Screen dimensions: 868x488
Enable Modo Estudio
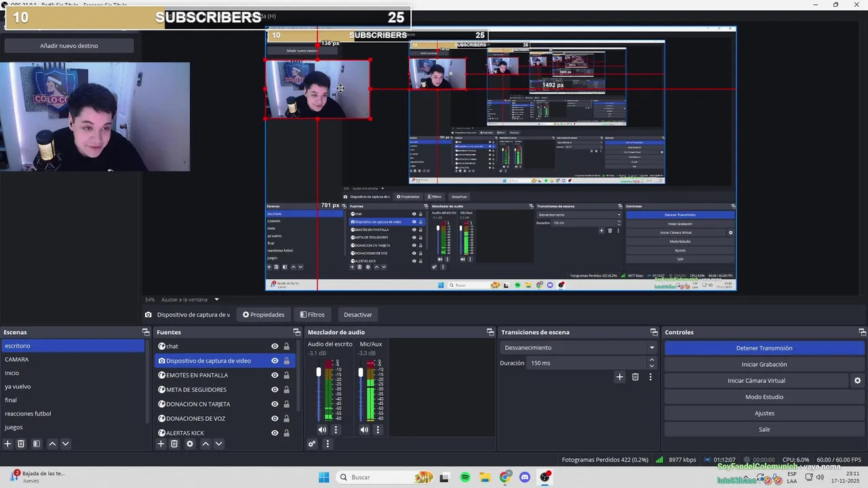pos(764,397)
